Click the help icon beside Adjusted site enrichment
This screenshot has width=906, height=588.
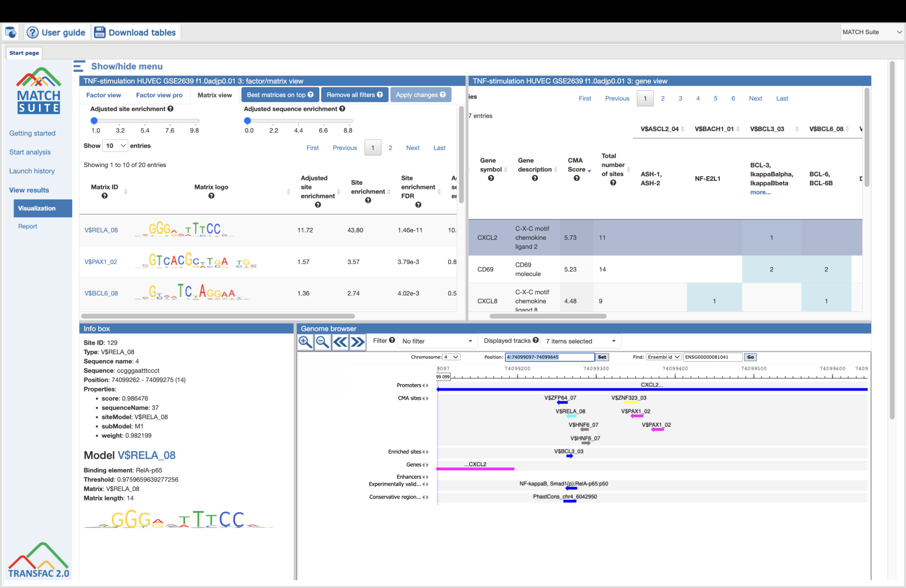[x=170, y=109]
